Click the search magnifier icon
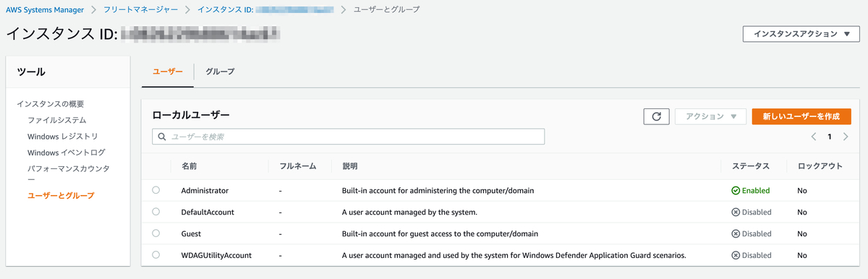Viewport: 868px width, 279px height. pos(161,137)
